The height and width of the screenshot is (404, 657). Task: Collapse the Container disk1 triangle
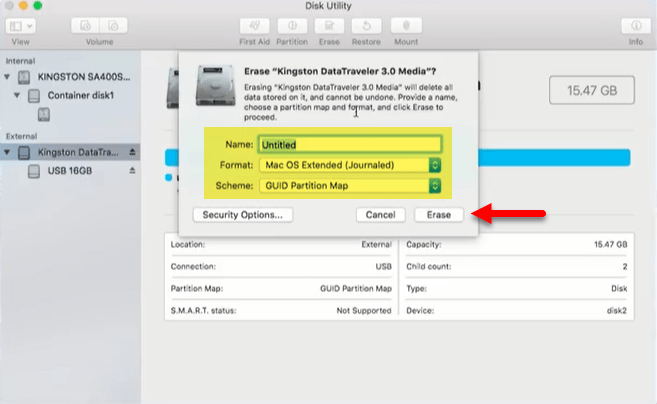point(17,95)
